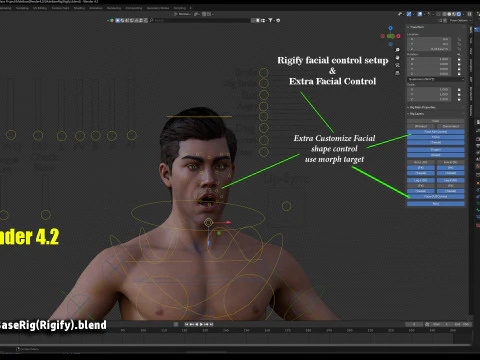Click the timeline End frame field

point(463,324)
